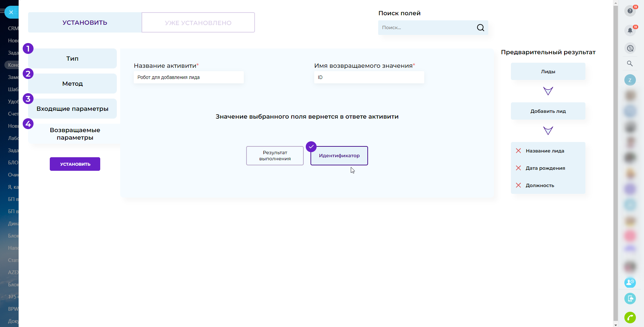Go to step 'Возвращаемые параметры'
Screen dimensions: 644x327
(x=74, y=134)
